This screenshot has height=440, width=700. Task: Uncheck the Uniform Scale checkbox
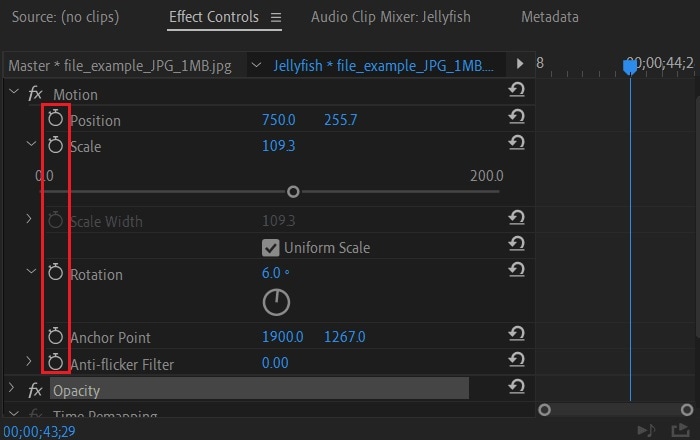[270, 247]
